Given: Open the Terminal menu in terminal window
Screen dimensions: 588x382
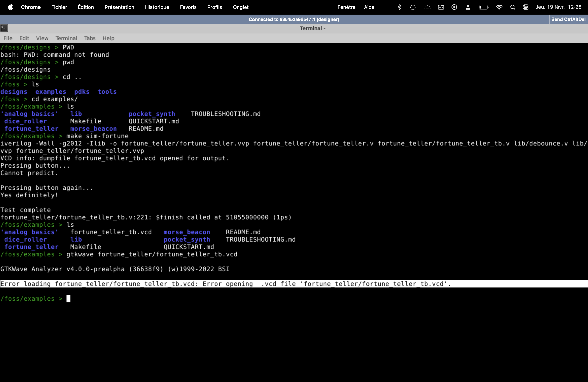Looking at the screenshot, I should click(66, 38).
